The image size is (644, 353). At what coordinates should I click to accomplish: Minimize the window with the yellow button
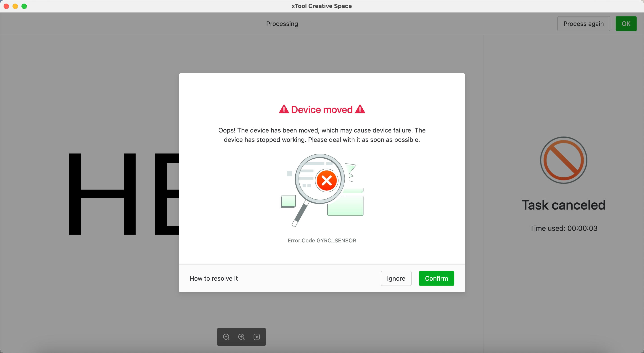click(x=15, y=6)
